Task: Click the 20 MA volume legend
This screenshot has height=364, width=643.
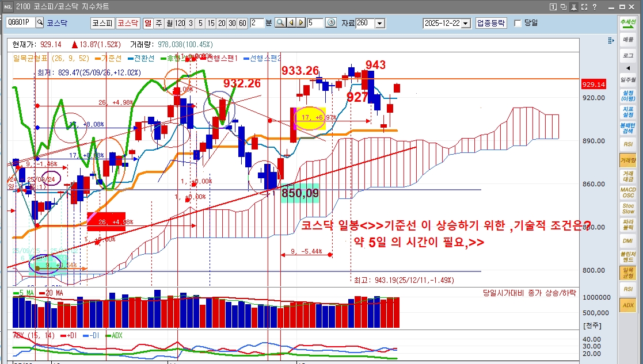Action: 51,293
